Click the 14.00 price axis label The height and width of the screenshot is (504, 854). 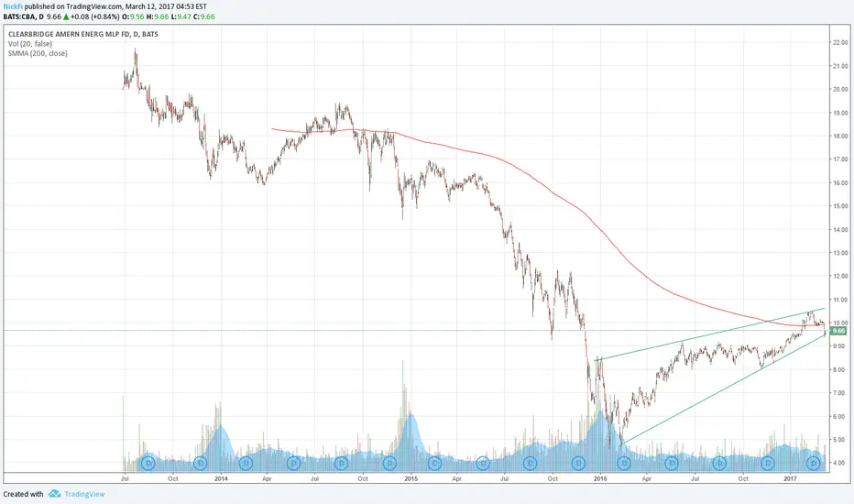coord(840,229)
